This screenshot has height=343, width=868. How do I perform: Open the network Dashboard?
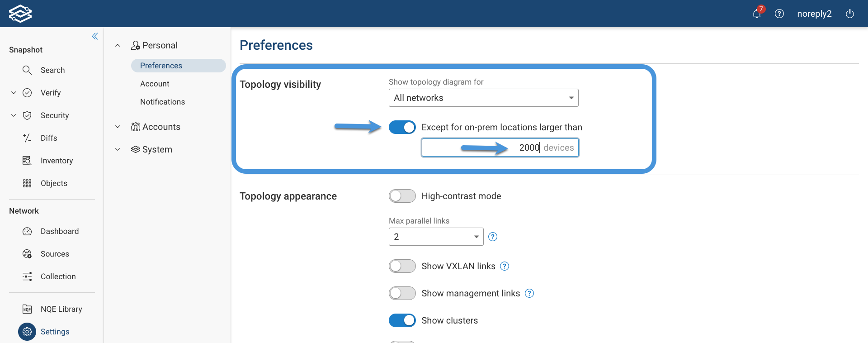pyautogui.click(x=60, y=231)
